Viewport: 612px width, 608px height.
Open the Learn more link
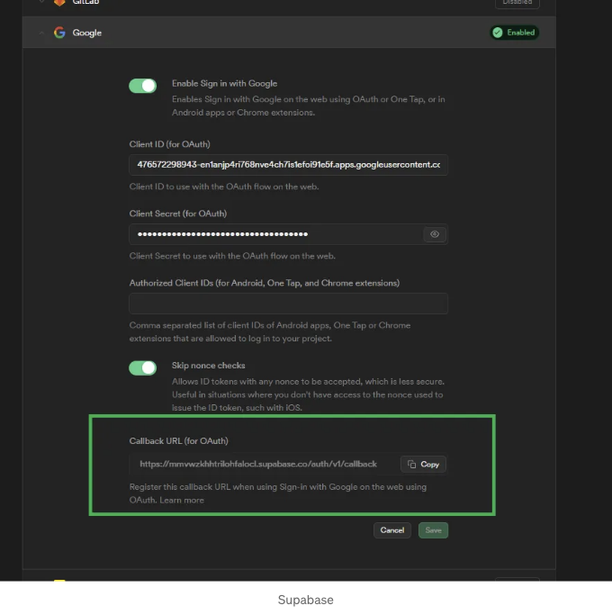[181, 500]
